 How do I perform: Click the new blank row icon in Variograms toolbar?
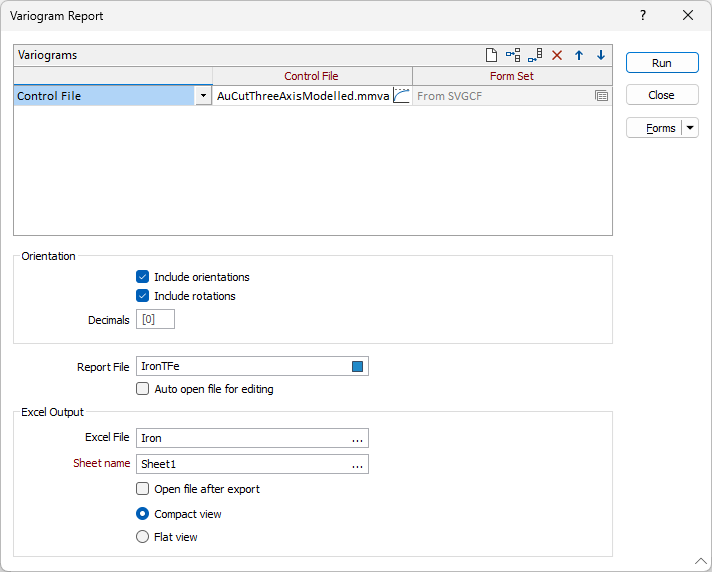click(x=491, y=55)
